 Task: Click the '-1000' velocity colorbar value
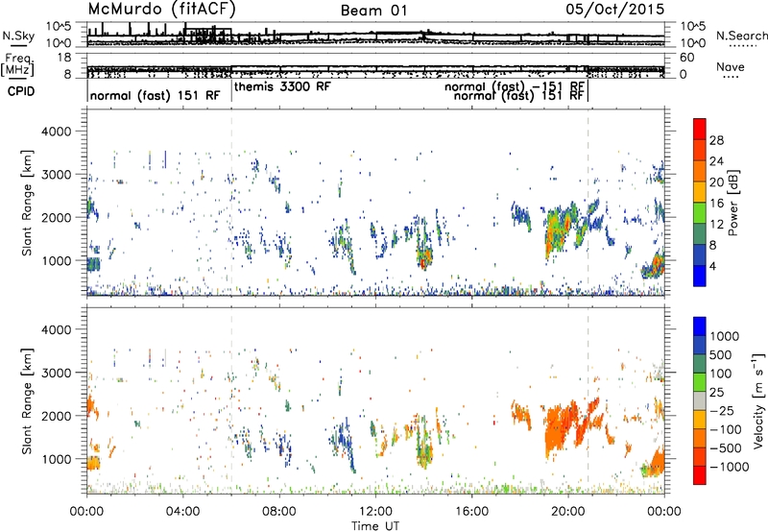pos(730,467)
